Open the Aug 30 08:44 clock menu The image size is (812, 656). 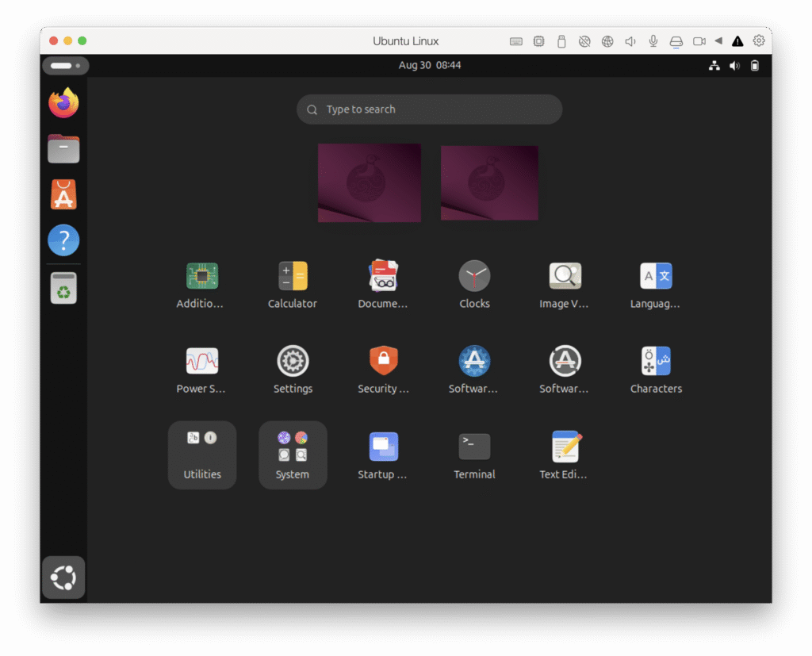430,65
